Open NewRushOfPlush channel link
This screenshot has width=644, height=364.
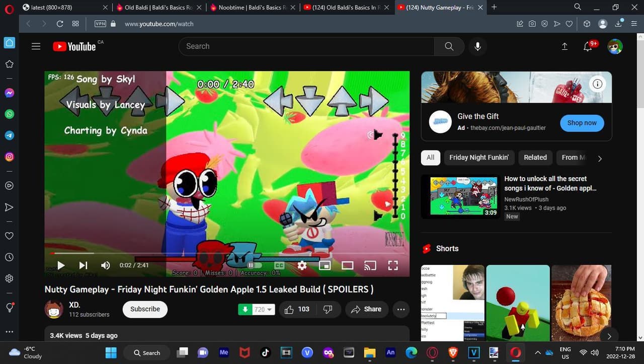tap(527, 199)
